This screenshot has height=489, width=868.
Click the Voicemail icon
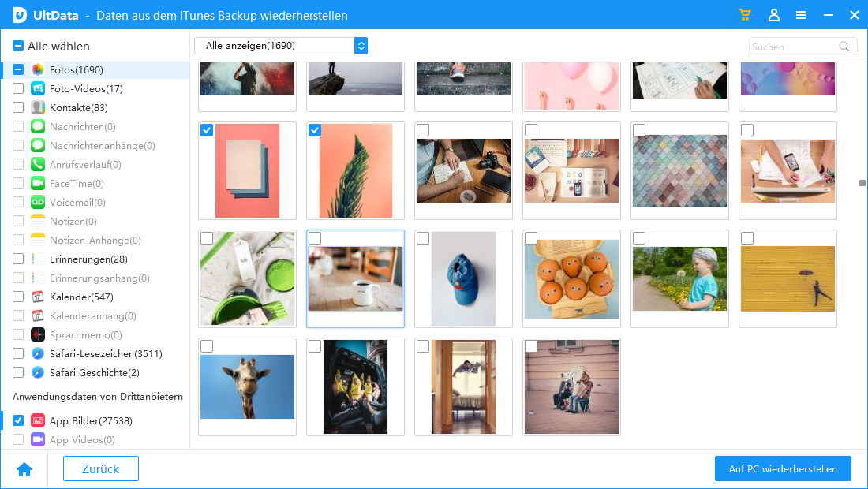point(38,202)
